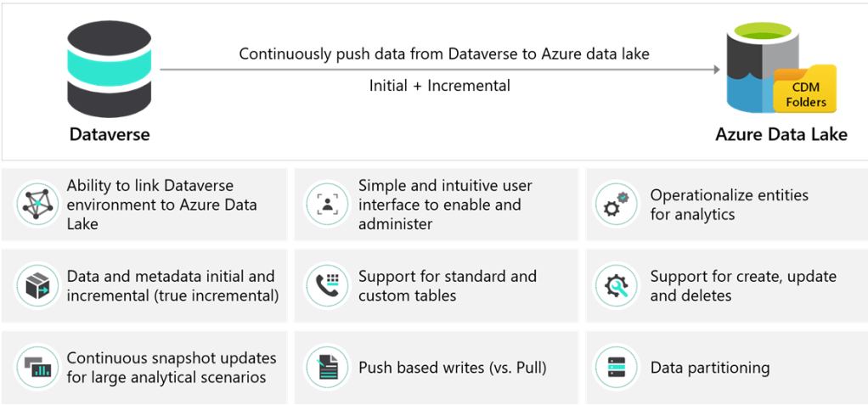Viewport: 868px width, 405px height.
Task: Select the 'Data partitioning' feature tile
Action: [726, 368]
